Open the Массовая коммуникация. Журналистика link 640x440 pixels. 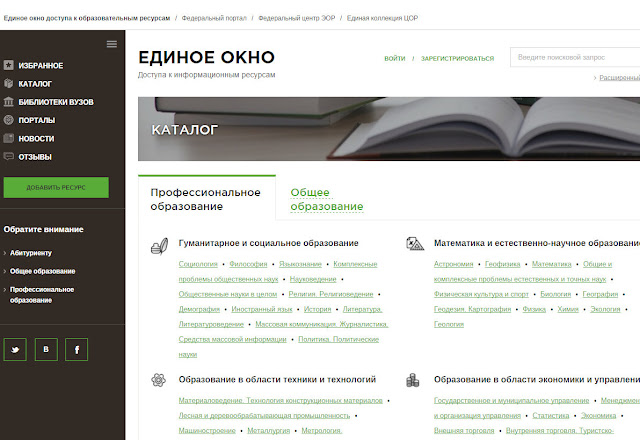[322, 324]
